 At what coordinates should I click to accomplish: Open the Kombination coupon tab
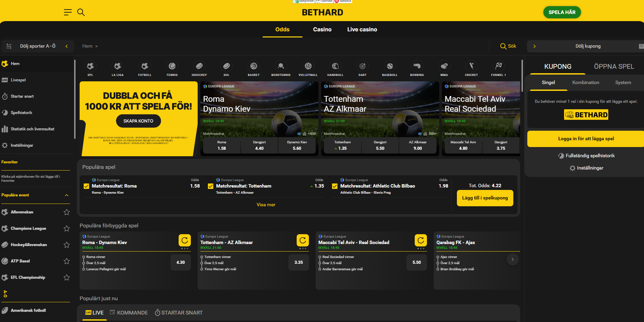pos(585,83)
